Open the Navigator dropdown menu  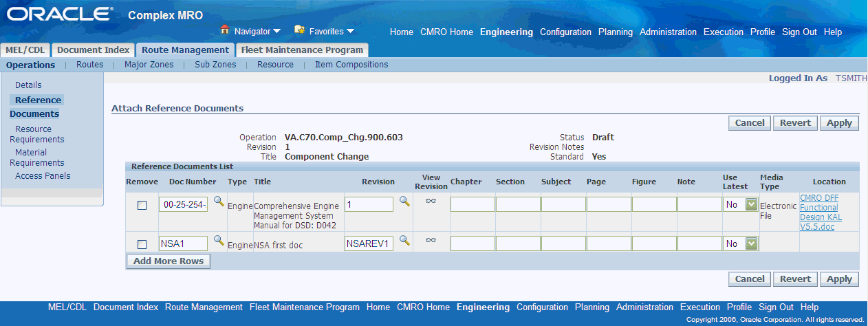(276, 32)
